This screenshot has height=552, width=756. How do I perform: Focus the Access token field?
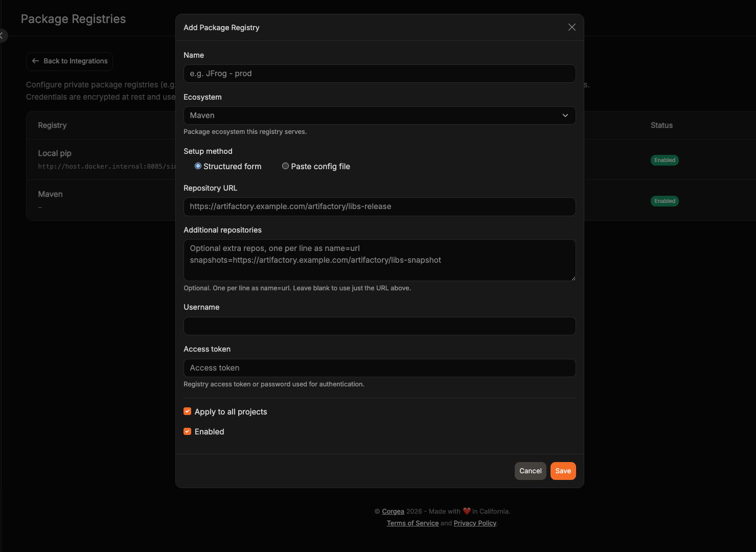pyautogui.click(x=379, y=368)
